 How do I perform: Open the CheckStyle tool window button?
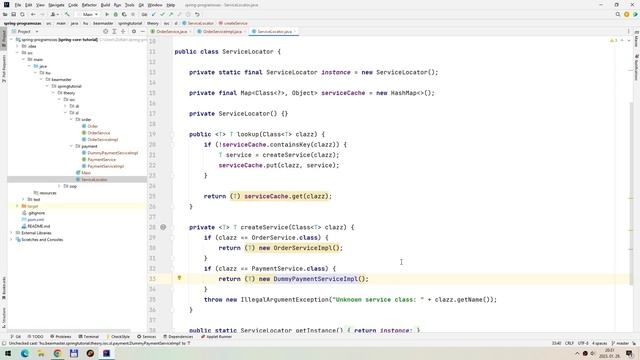[x=118, y=337]
